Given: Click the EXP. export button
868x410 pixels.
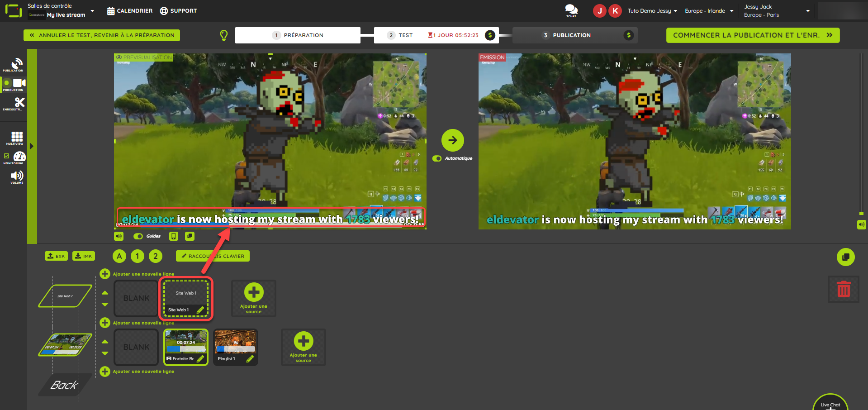Looking at the screenshot, I should pos(56,256).
